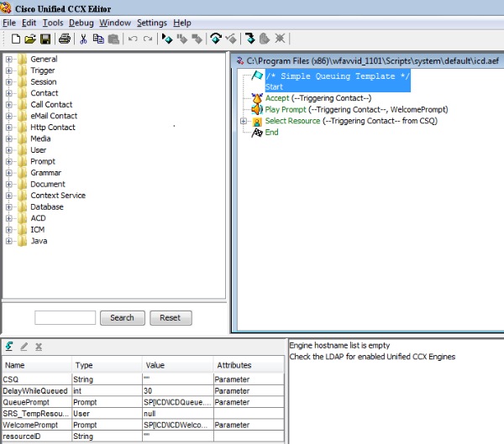Click the Save floppy disk icon

pos(45,39)
